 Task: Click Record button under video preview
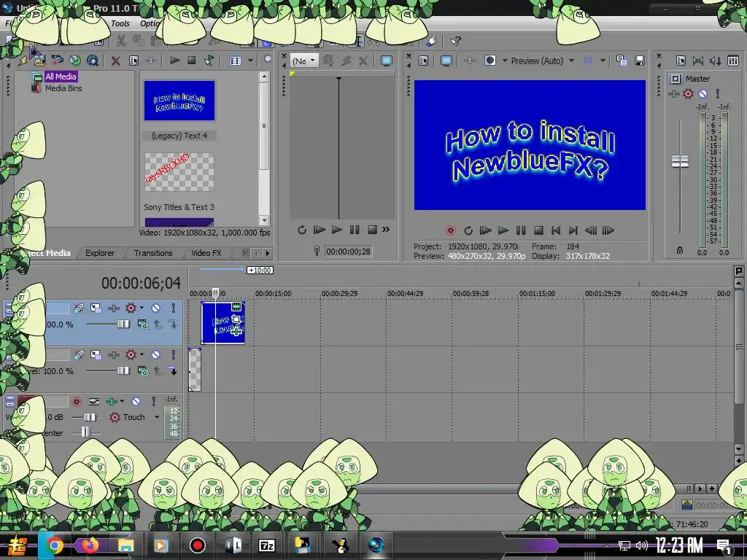click(450, 230)
